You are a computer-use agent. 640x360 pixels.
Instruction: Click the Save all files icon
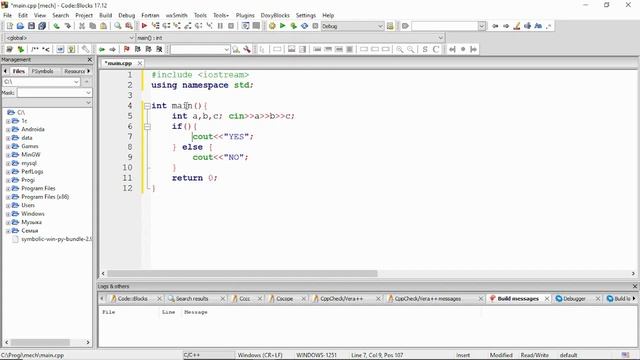tap(42, 26)
